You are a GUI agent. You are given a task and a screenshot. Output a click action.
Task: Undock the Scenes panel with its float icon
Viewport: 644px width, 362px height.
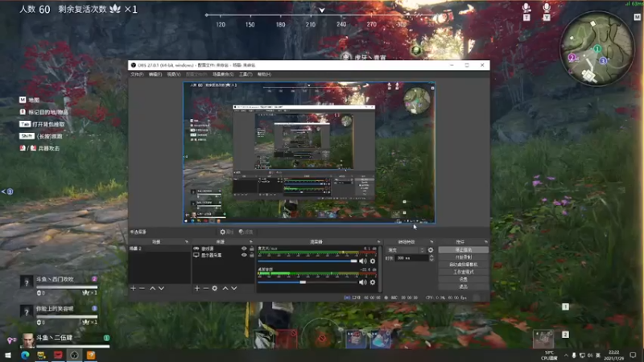pyautogui.click(x=187, y=242)
